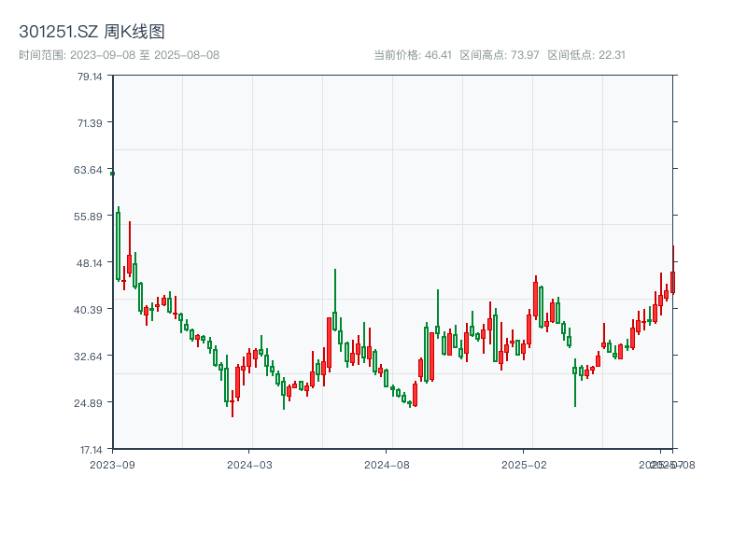Select the 2024-03 x-axis date marker
Image resolution: width=747 pixels, height=560 pixels.
click(250, 464)
